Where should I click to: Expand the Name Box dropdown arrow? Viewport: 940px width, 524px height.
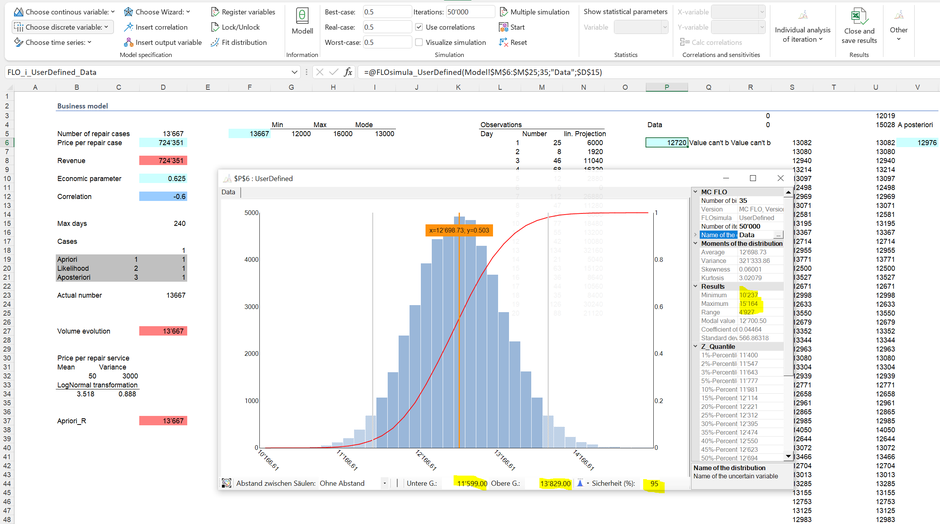tap(294, 72)
